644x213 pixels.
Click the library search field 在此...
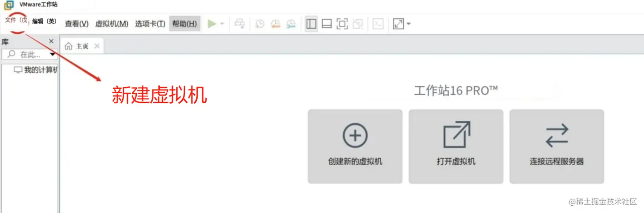point(30,54)
